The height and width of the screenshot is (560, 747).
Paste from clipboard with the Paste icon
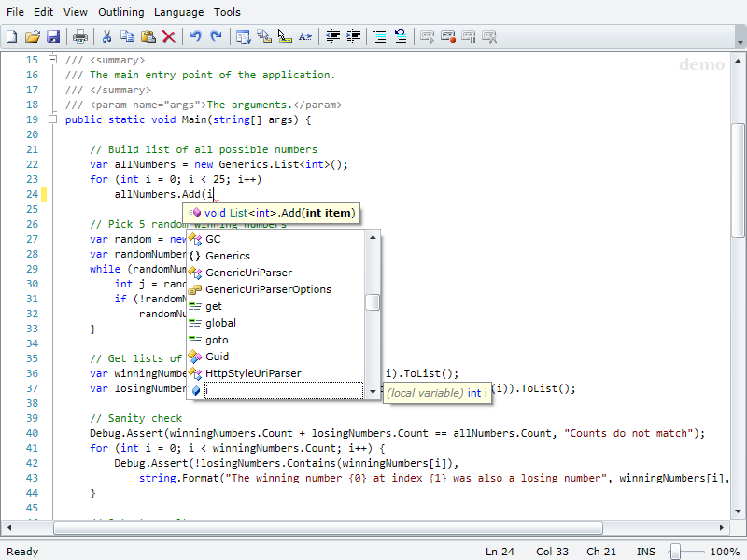click(148, 36)
